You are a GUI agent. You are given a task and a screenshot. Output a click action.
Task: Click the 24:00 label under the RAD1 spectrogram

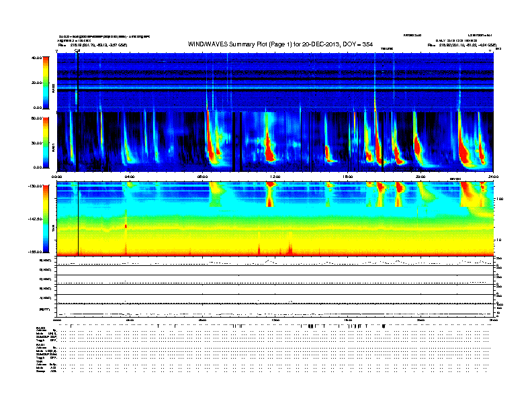point(493,177)
